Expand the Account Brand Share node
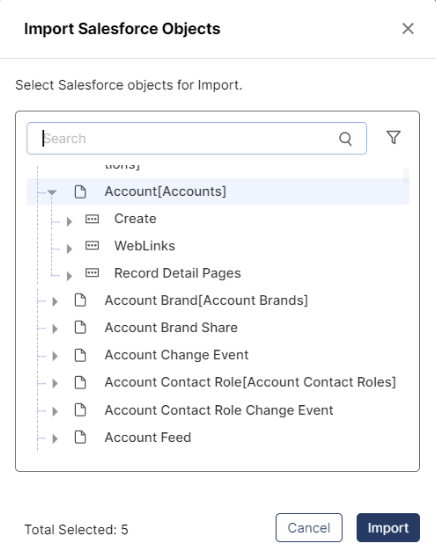 tap(55, 329)
